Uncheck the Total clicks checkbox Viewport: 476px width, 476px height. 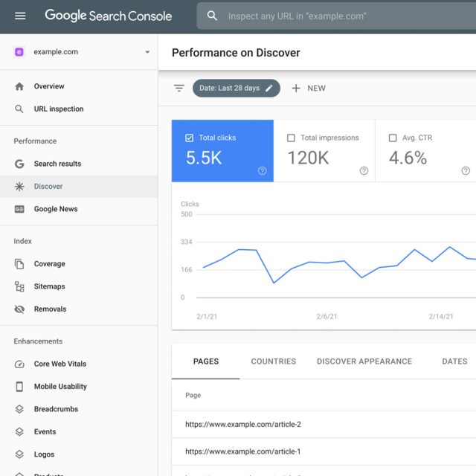pos(189,138)
